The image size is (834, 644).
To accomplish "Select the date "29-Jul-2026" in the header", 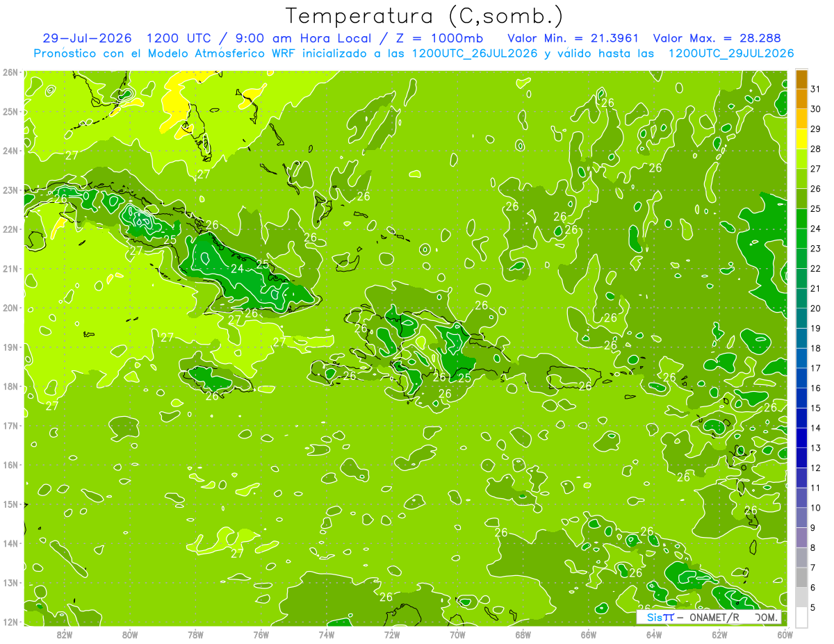I will click(87, 38).
